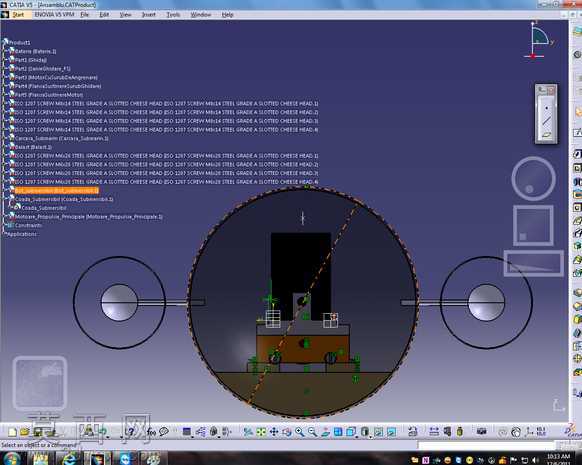Click the Shading view mode icon
This screenshot has height=465, width=582.
tap(364, 432)
